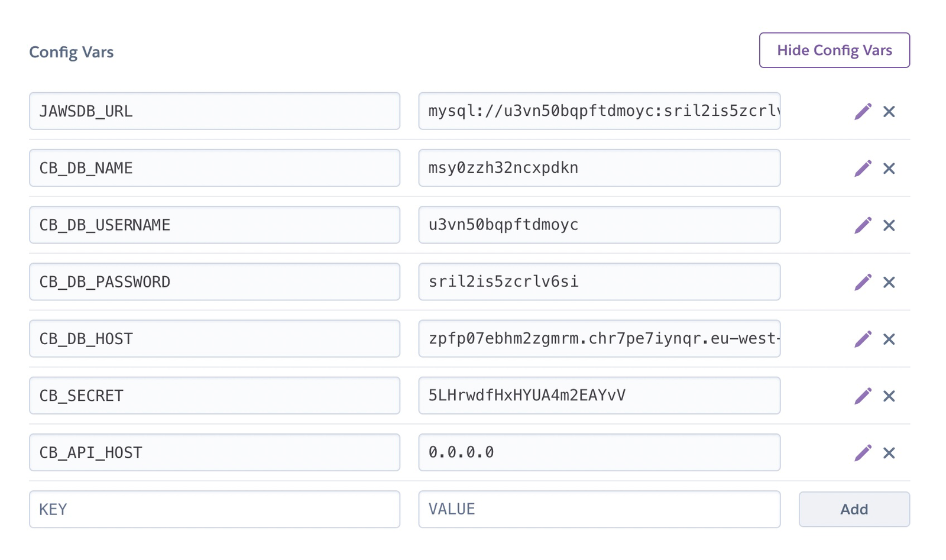Select the CB_SECRET value field
Viewport: 946px width, 560px height.
(599, 395)
